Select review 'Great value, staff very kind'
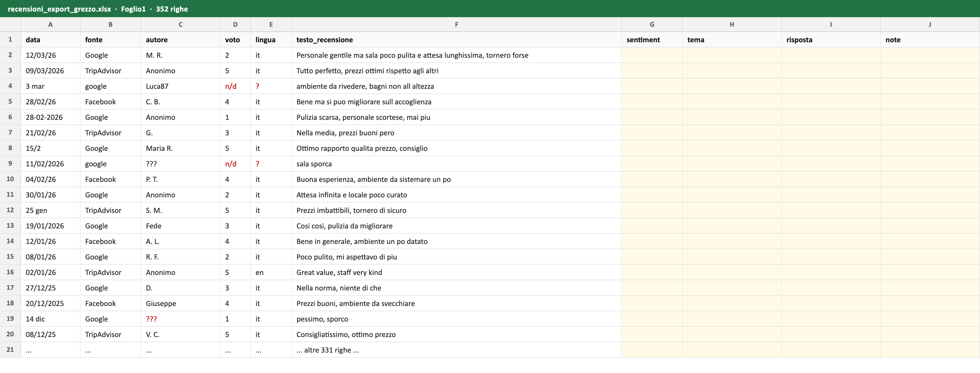This screenshot has height=373, width=980. point(457,272)
